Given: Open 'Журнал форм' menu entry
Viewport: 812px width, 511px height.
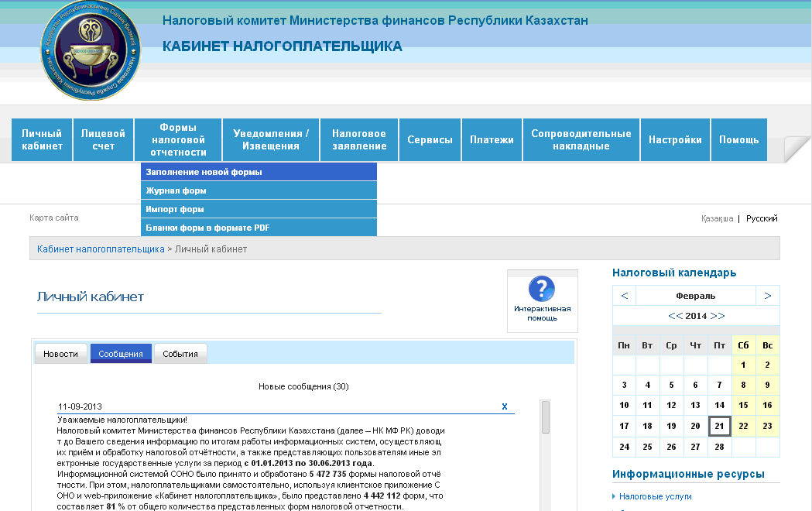Looking at the screenshot, I should 176,190.
